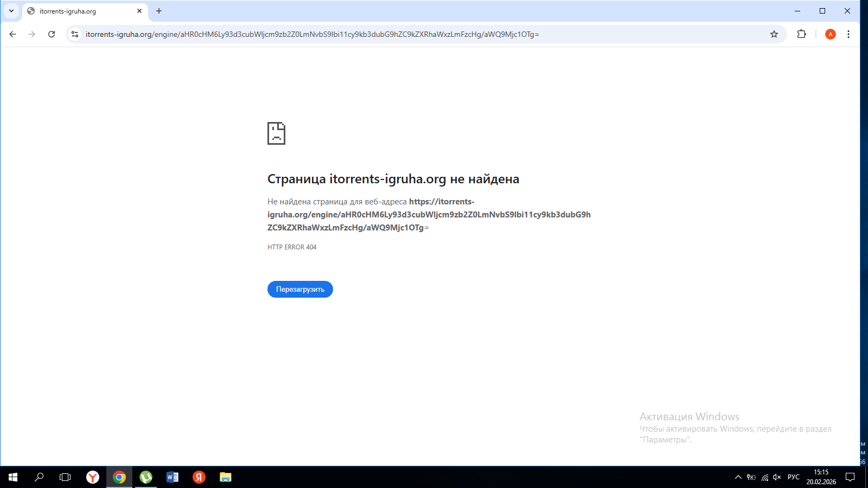Go back using the back arrow
Screen dimensions: 868x488
[x=12, y=34]
